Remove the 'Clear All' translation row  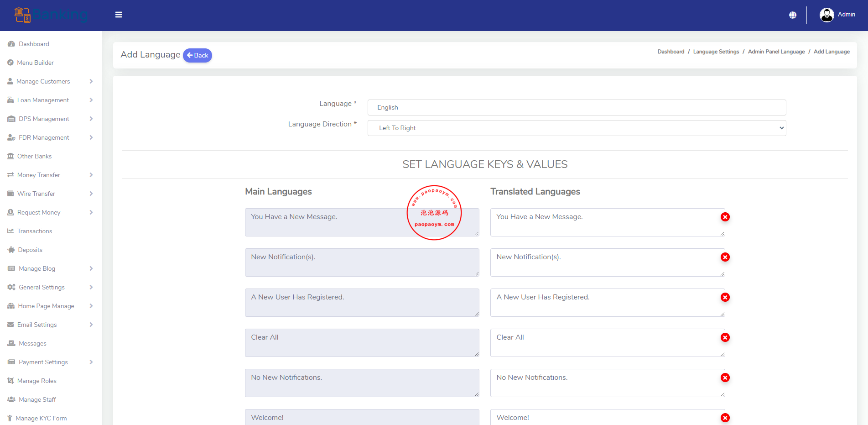[x=725, y=337]
